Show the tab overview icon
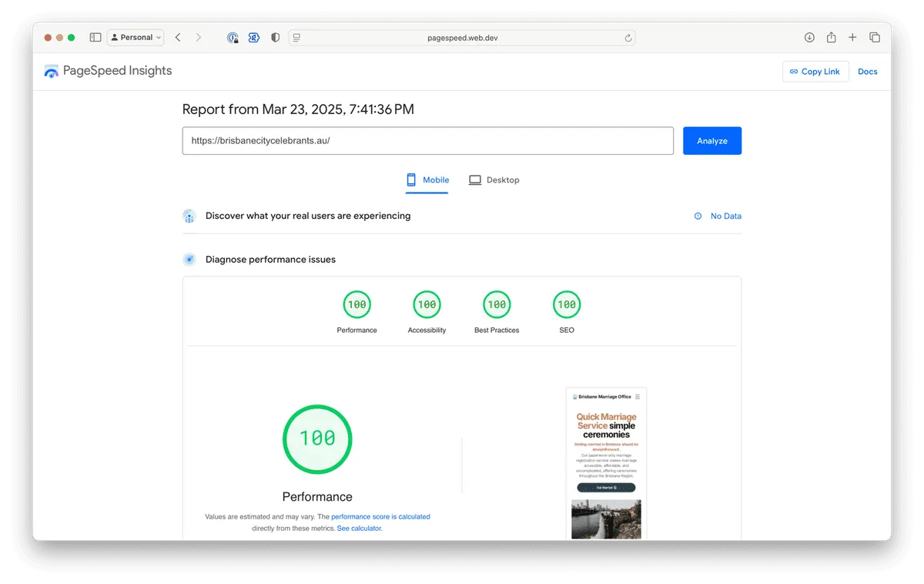Screen dimensions: 924x584 pyautogui.click(x=875, y=37)
